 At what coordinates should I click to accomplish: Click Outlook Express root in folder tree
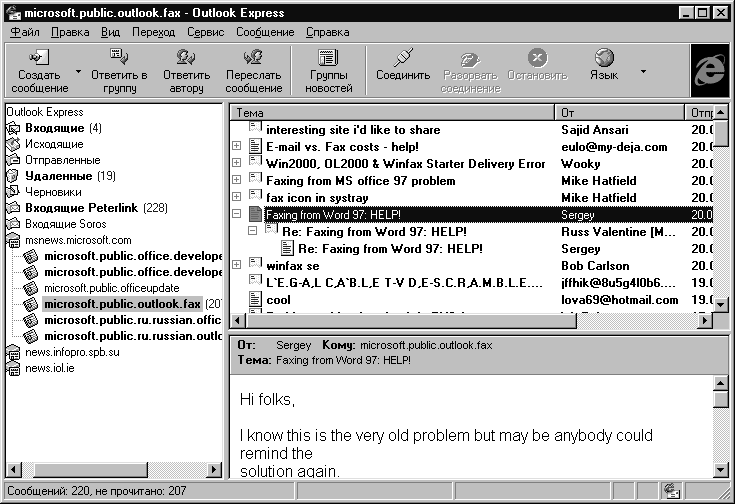tap(45, 112)
